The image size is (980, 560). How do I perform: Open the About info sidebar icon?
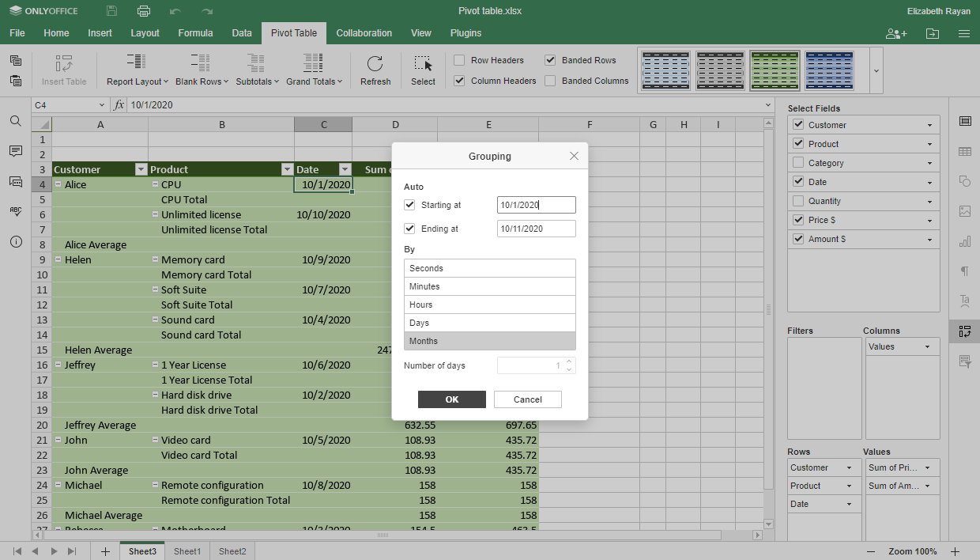16,241
